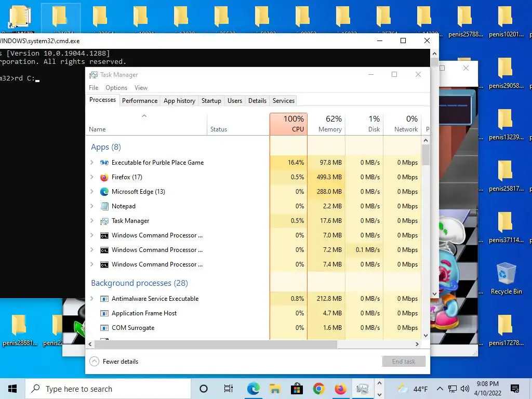Select the penis25788 desktop folder
This screenshot has height=399, width=532.
[x=465, y=21]
